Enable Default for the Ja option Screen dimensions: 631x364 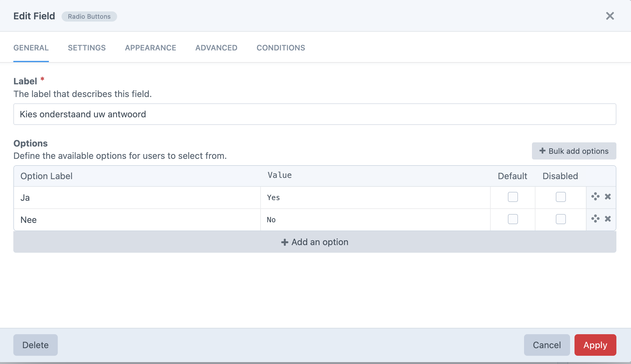pyautogui.click(x=512, y=197)
